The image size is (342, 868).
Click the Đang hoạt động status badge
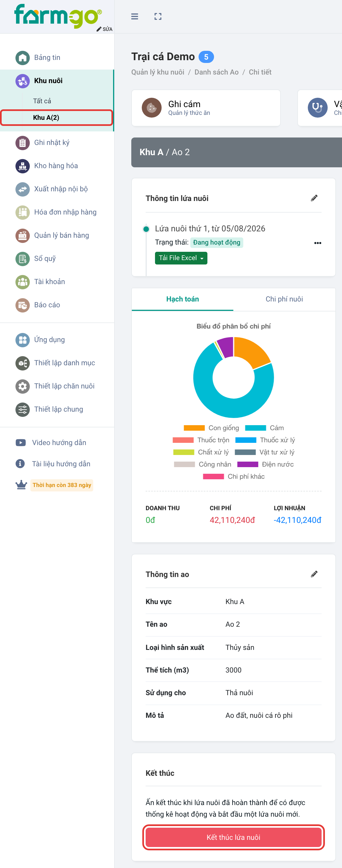pyautogui.click(x=217, y=243)
